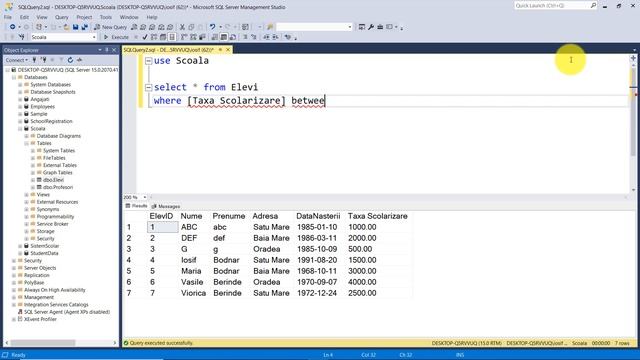The width and height of the screenshot is (640, 360).
Task: Refresh the Object Explorer tree
Action: (x=70, y=60)
